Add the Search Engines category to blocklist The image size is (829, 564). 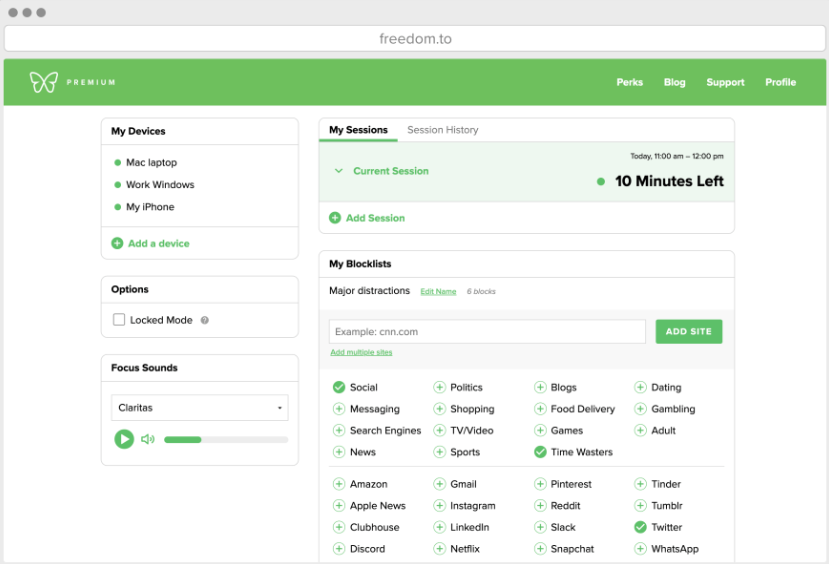[339, 430]
